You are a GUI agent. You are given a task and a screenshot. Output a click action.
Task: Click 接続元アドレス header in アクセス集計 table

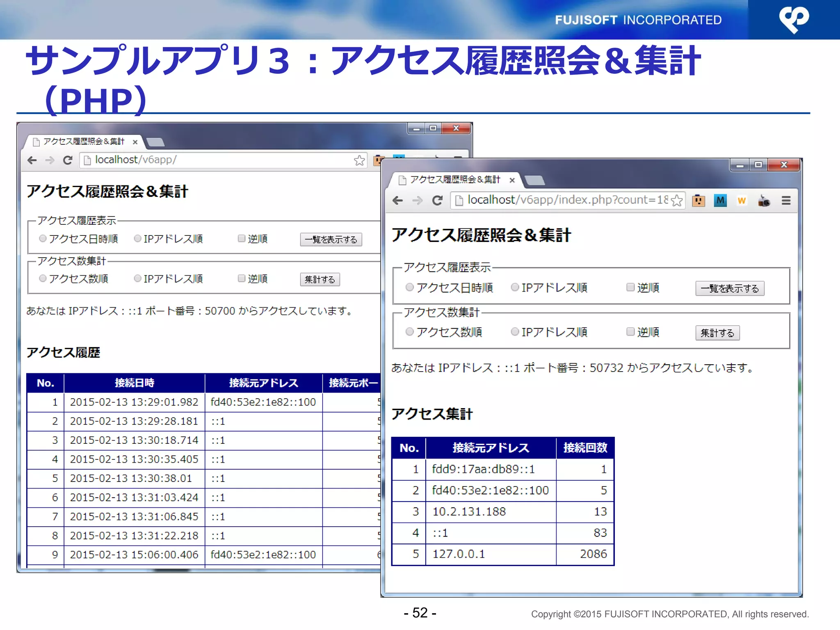click(491, 448)
